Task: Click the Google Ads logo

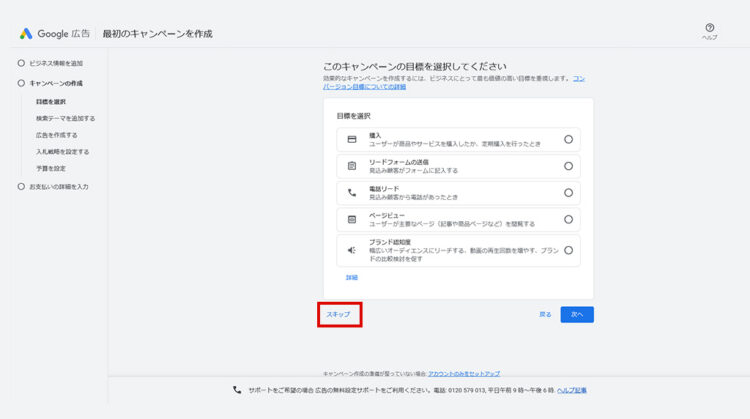Action: tap(26, 34)
